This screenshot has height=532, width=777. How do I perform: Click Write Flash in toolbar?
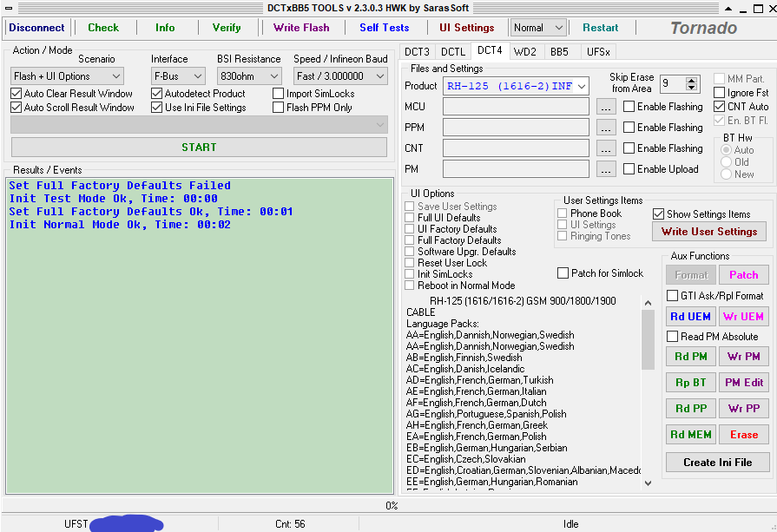301,28
